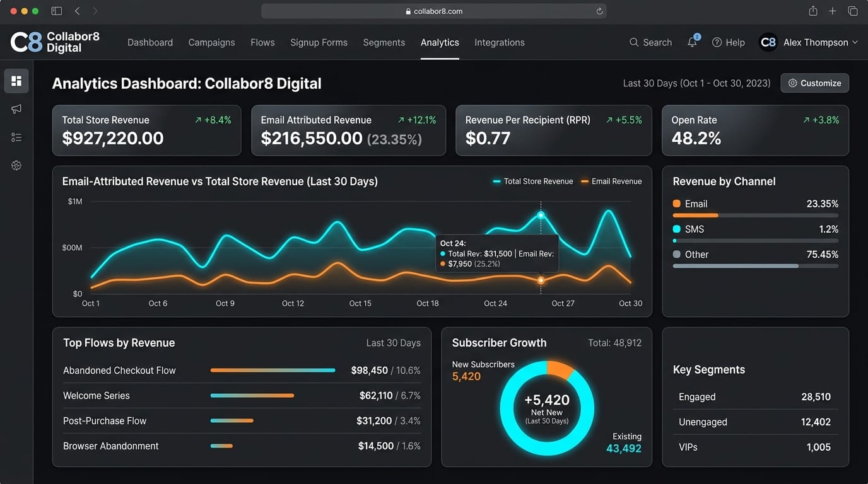This screenshot has height=484, width=868.
Task: Go to the Segments tab
Action: (384, 42)
